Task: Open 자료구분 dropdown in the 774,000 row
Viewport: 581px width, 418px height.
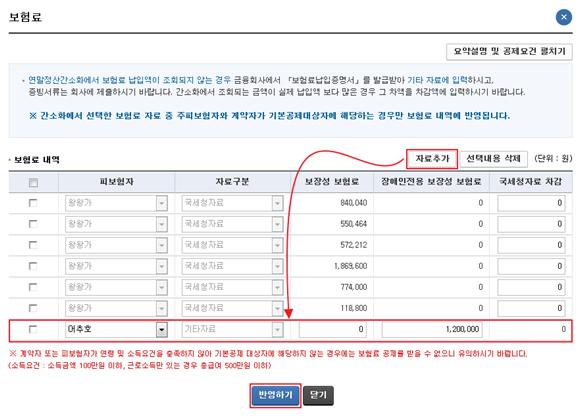Action: click(232, 287)
